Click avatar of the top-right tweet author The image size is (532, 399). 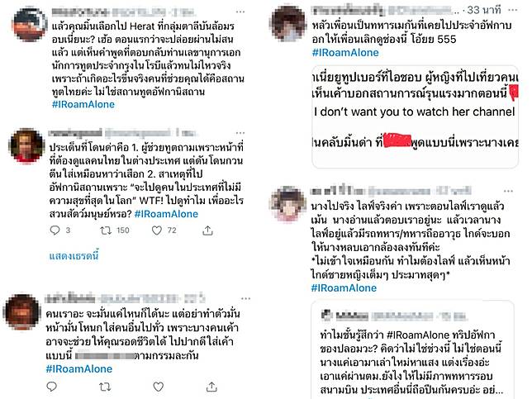pyautogui.click(x=287, y=24)
